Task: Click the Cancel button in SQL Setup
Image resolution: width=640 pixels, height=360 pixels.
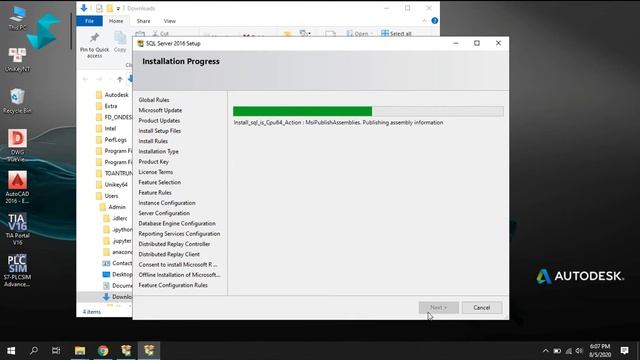Action: (482, 308)
